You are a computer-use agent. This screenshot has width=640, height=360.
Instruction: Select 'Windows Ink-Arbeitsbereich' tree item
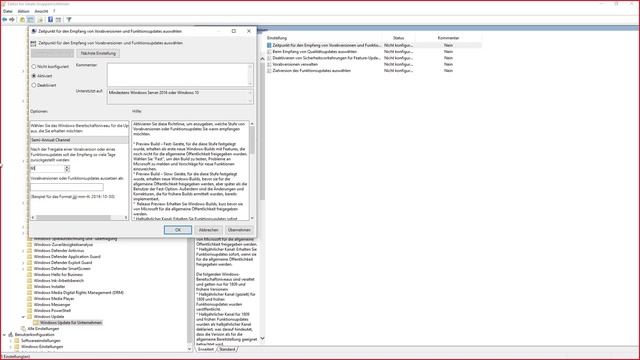click(x=59, y=281)
